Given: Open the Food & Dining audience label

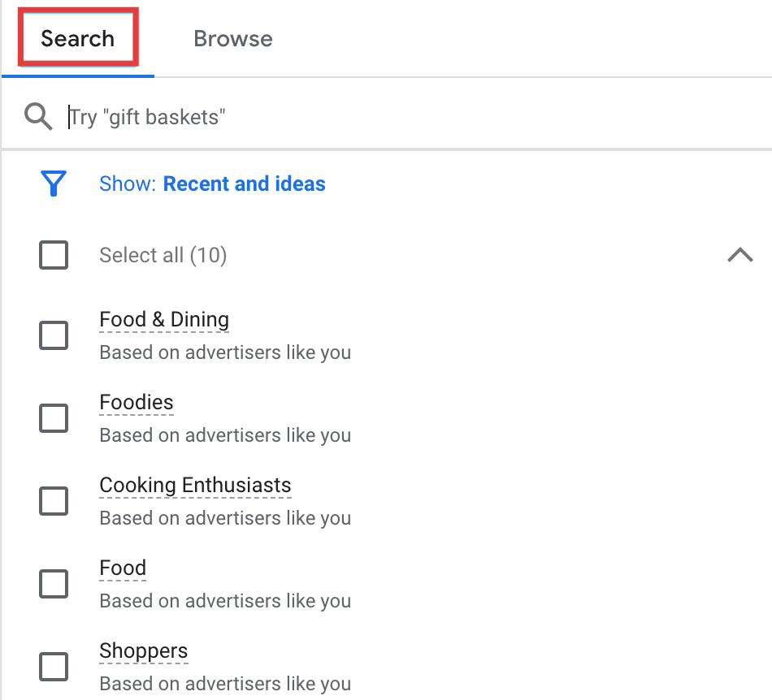Looking at the screenshot, I should click(x=164, y=320).
